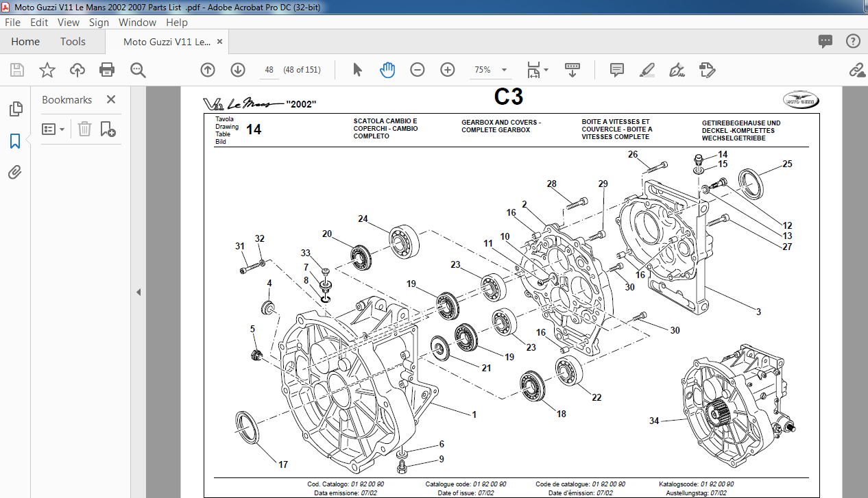Screen dimensions: 868x498
Task: Save the file with the floppy disk icon
Action: tap(17, 70)
